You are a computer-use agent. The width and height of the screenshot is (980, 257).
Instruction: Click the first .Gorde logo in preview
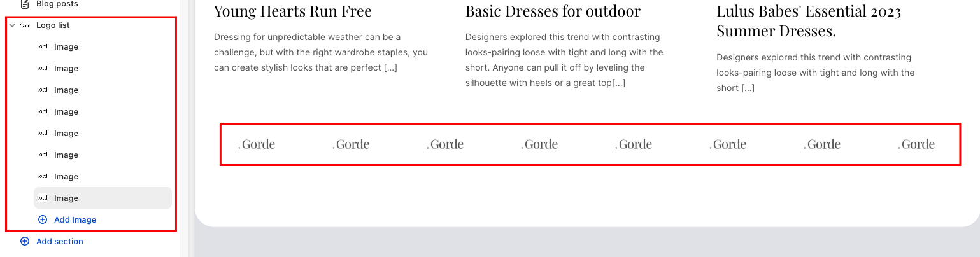257,144
